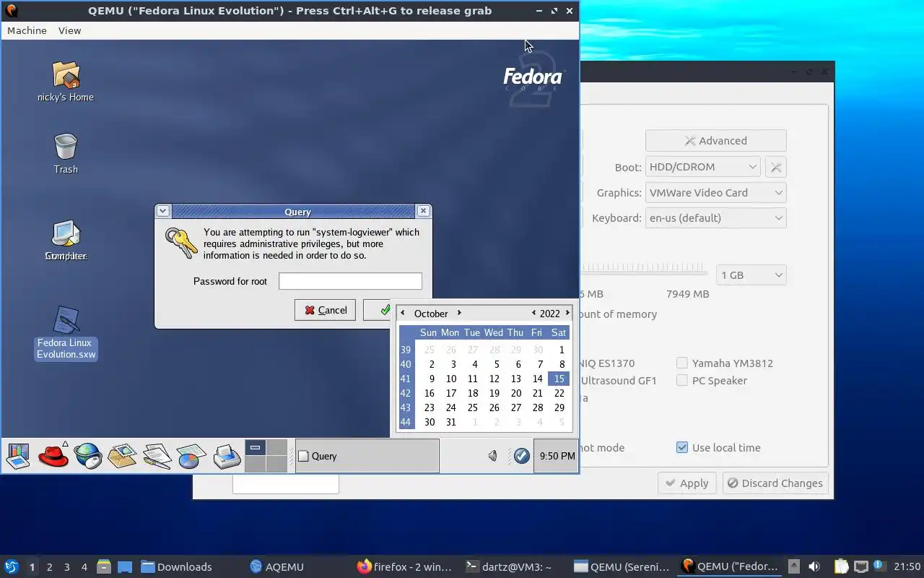Select October 31 in calendar
Screen dimensions: 924x578
click(451, 422)
